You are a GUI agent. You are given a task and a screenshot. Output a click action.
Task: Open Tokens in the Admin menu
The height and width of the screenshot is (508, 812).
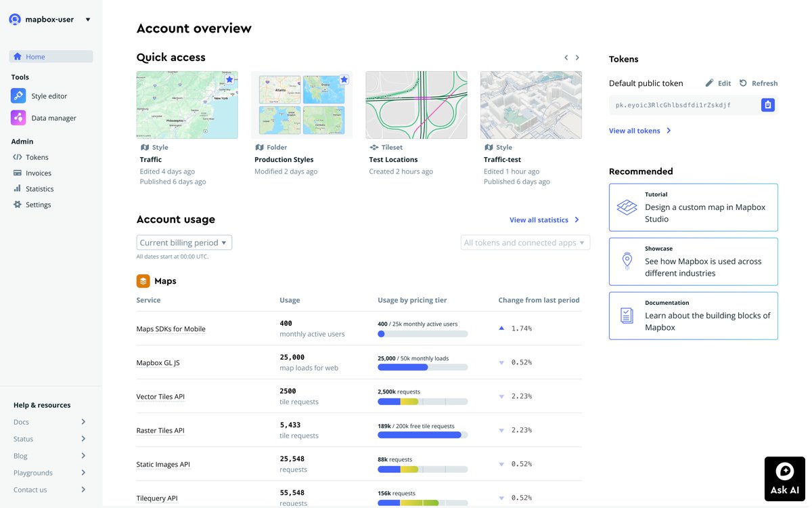(x=37, y=157)
